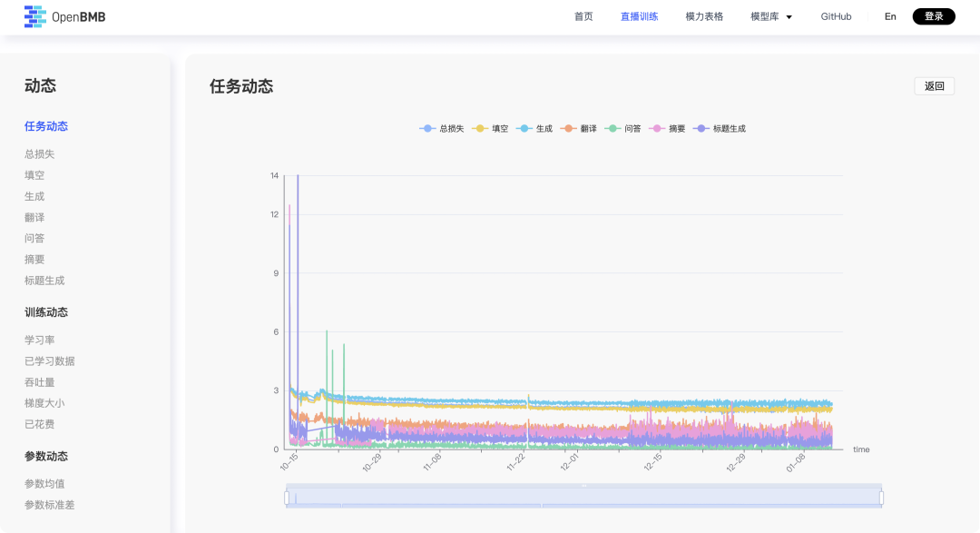
Task: Open 参数均值 in the sidebar
Action: (x=44, y=484)
